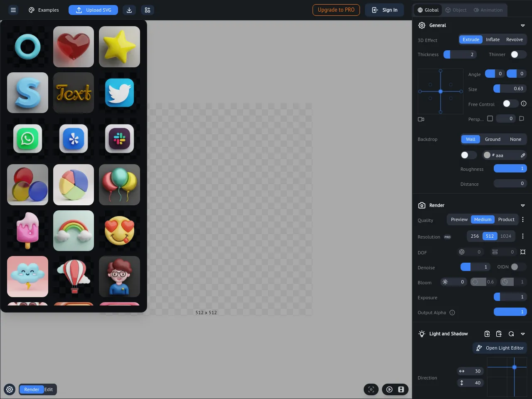
Task: Click the settings gear at bottom left
Action: [10, 389]
